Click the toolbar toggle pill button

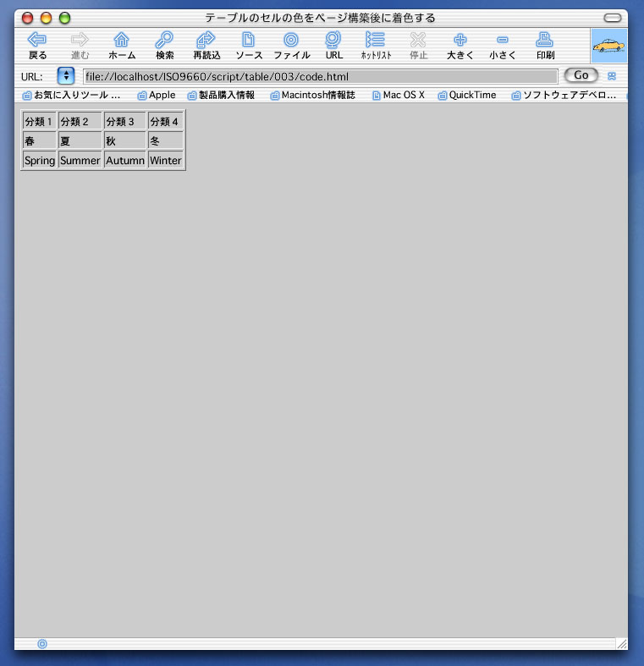[x=612, y=18]
